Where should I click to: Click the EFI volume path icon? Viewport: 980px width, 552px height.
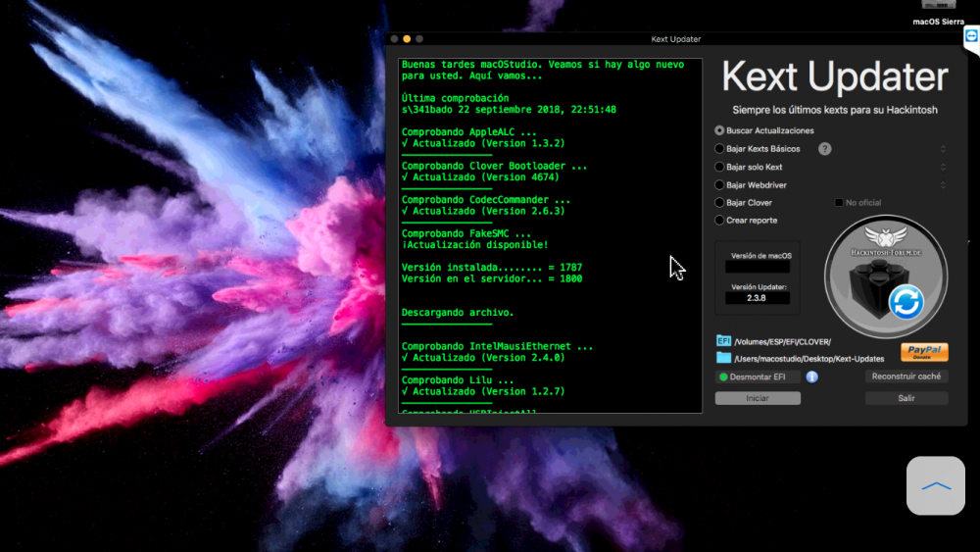(x=723, y=341)
